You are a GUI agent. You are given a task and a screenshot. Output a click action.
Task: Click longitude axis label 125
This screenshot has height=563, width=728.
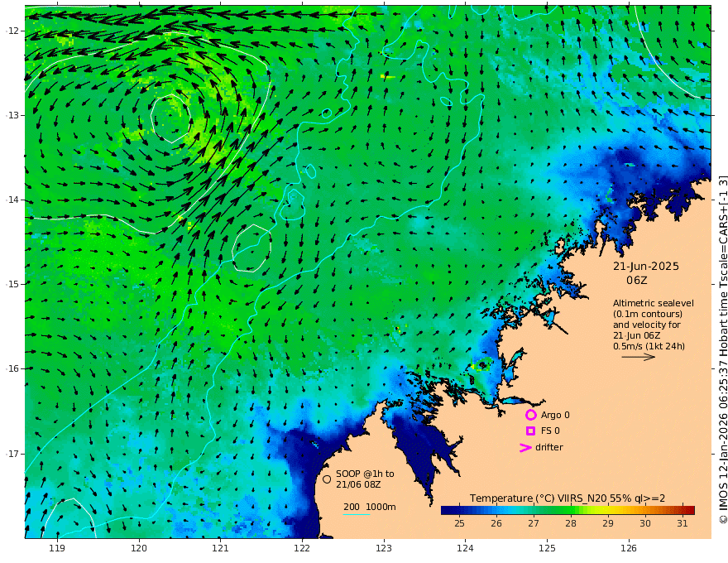click(547, 548)
